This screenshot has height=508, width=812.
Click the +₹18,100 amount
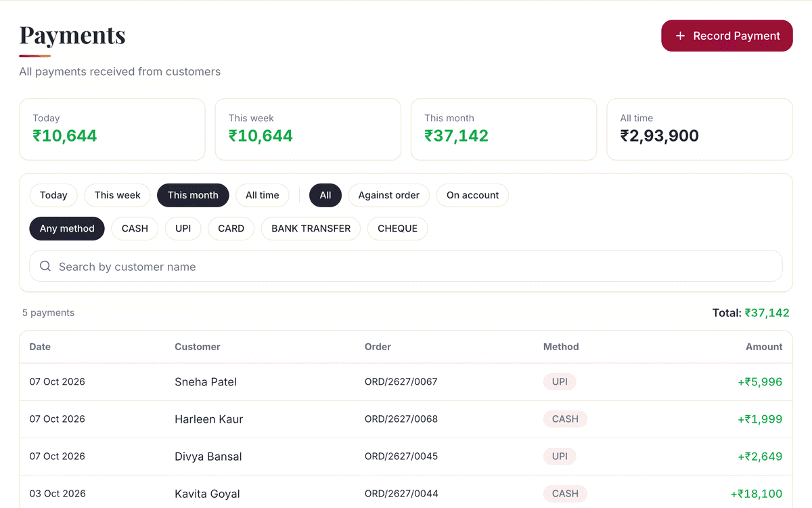757,494
